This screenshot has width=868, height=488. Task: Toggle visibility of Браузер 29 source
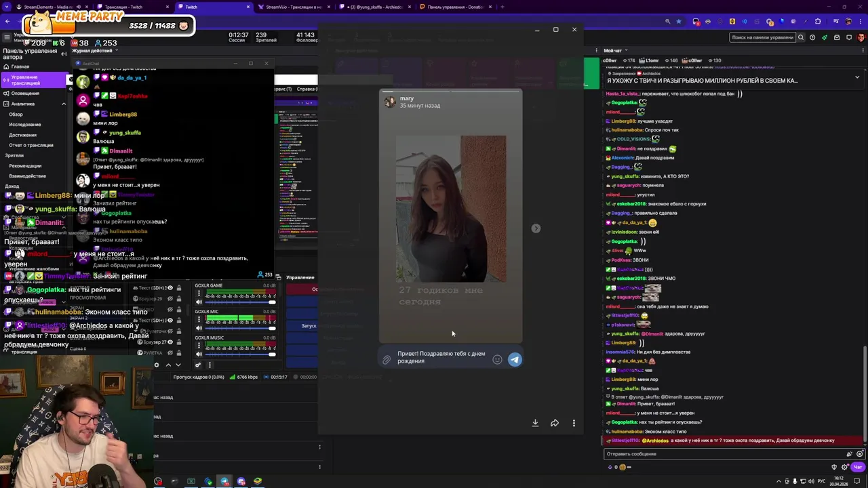(170, 298)
